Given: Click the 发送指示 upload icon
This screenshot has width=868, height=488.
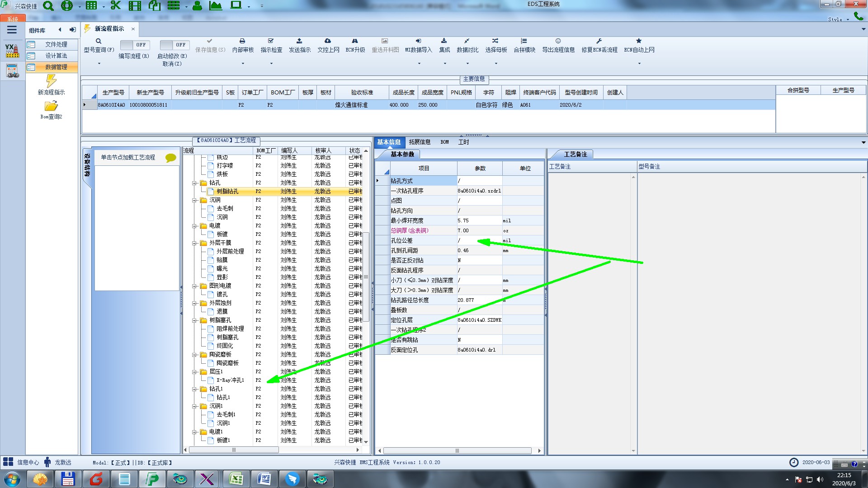Looking at the screenshot, I should (299, 41).
